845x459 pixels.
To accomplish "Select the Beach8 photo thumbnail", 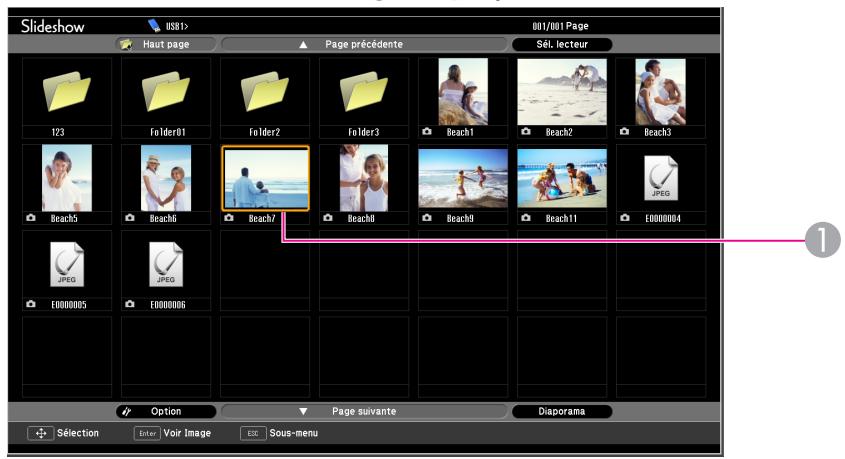I will (364, 178).
